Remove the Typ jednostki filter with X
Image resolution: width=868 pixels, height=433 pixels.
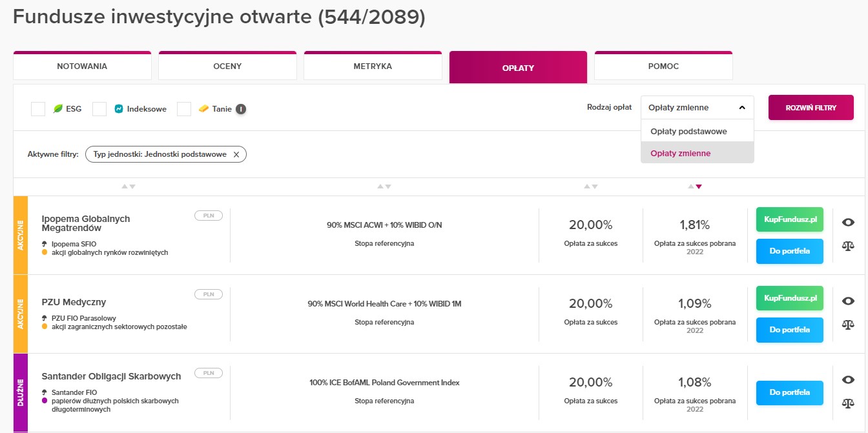point(236,154)
